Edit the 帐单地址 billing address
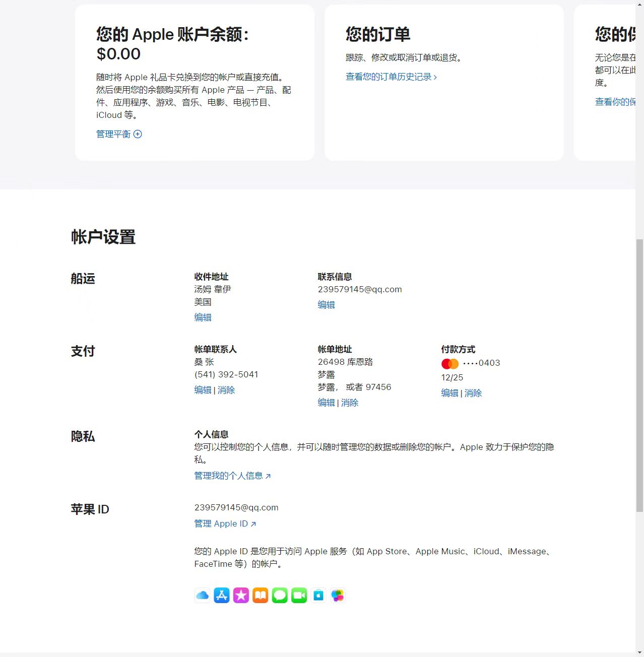 [326, 403]
